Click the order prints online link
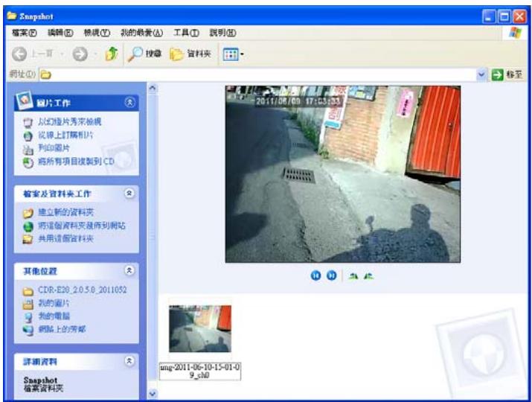Image resolution: width=532 pixels, height=402 pixels. 65,135
